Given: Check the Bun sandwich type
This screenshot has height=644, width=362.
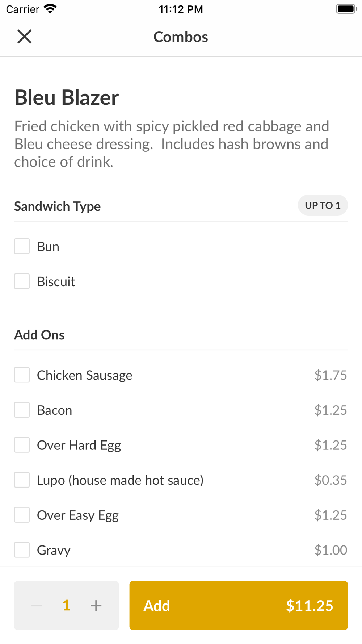Looking at the screenshot, I should click(22, 246).
